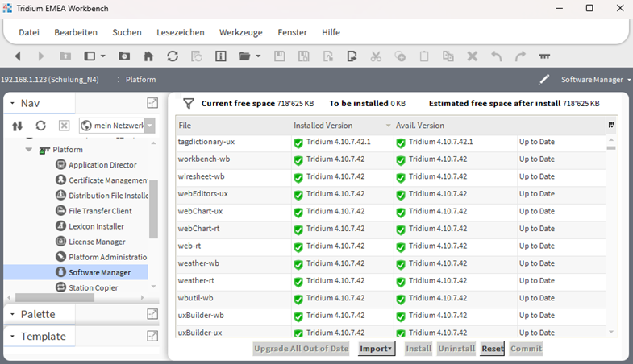Click the Uninstall button

point(456,349)
